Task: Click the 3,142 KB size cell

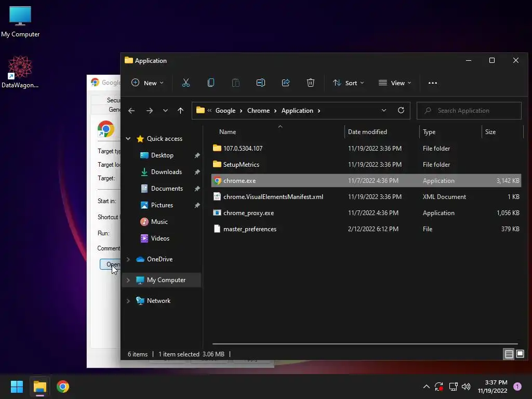Action: pos(508,181)
